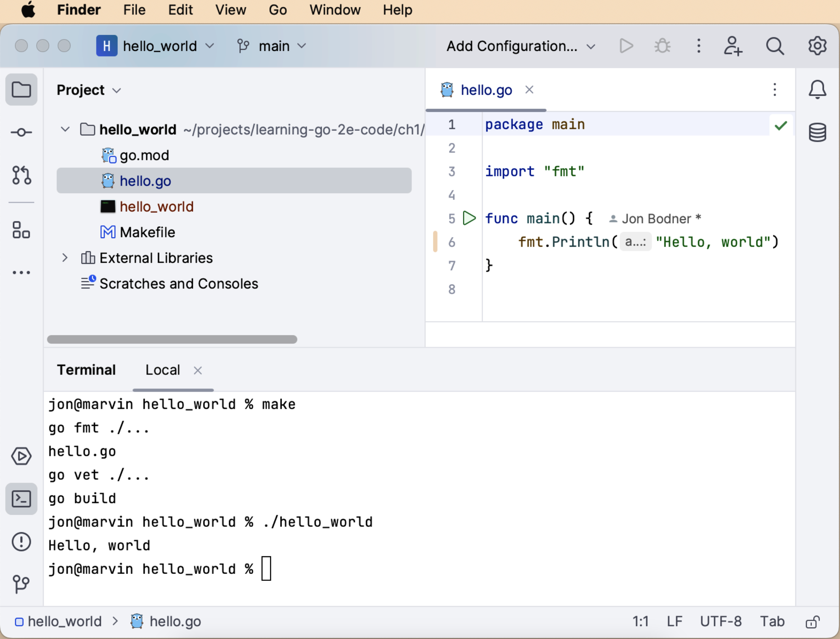Open the Database tool window icon
The width and height of the screenshot is (840, 639).
pos(817,132)
